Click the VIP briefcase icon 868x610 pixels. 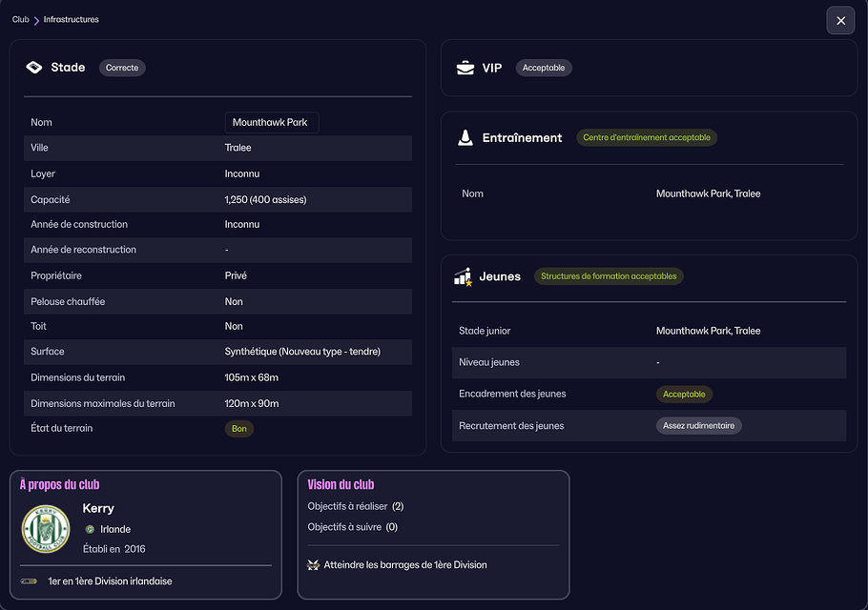pos(465,68)
